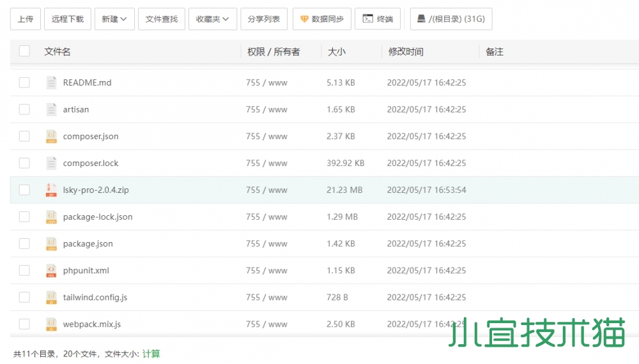Click the 上传 upload button

tap(26, 19)
